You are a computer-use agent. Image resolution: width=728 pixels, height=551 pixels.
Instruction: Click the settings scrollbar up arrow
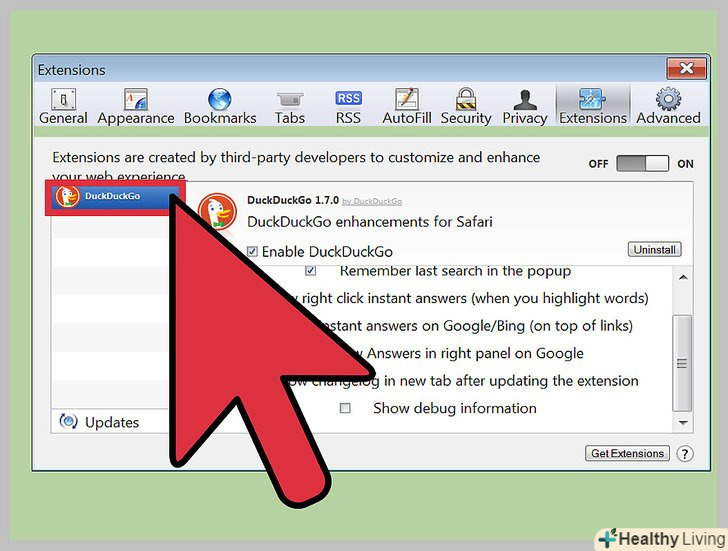683,278
